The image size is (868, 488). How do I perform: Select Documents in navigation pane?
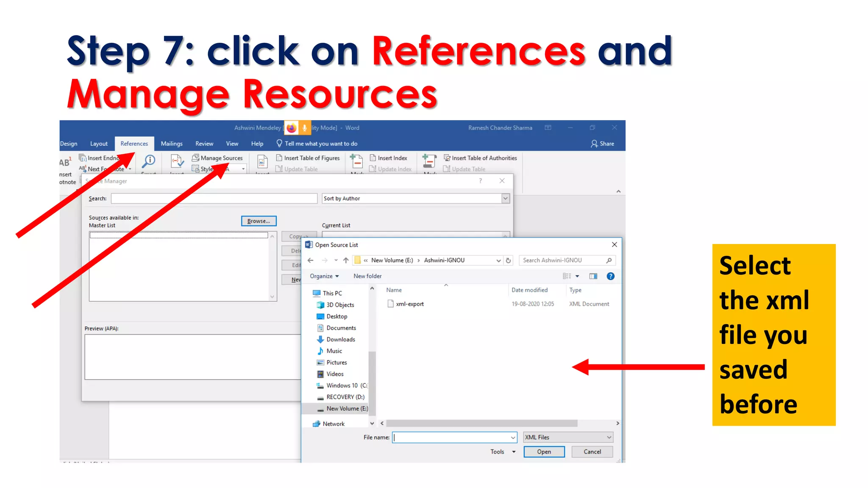[337, 328]
